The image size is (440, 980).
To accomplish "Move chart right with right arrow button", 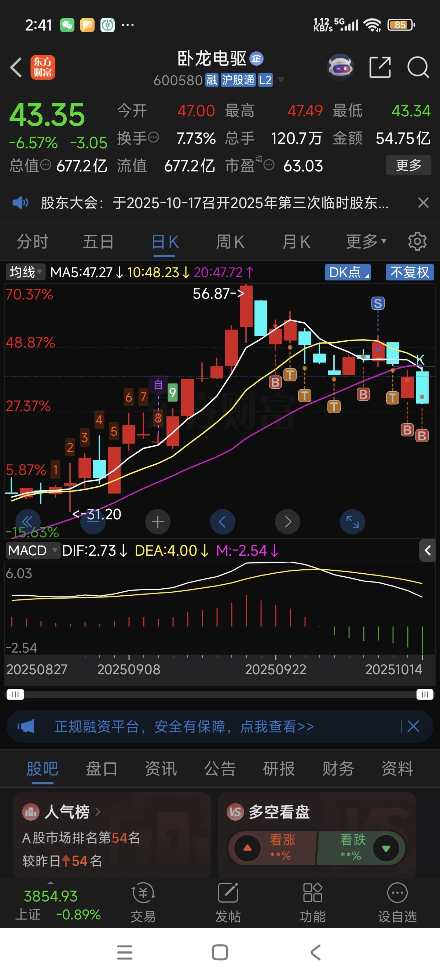I will pos(287,522).
